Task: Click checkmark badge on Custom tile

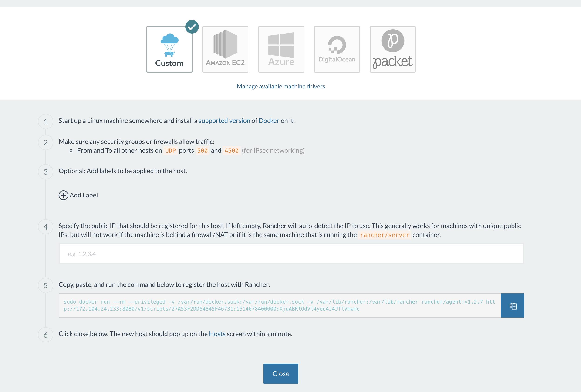Action: click(x=192, y=27)
